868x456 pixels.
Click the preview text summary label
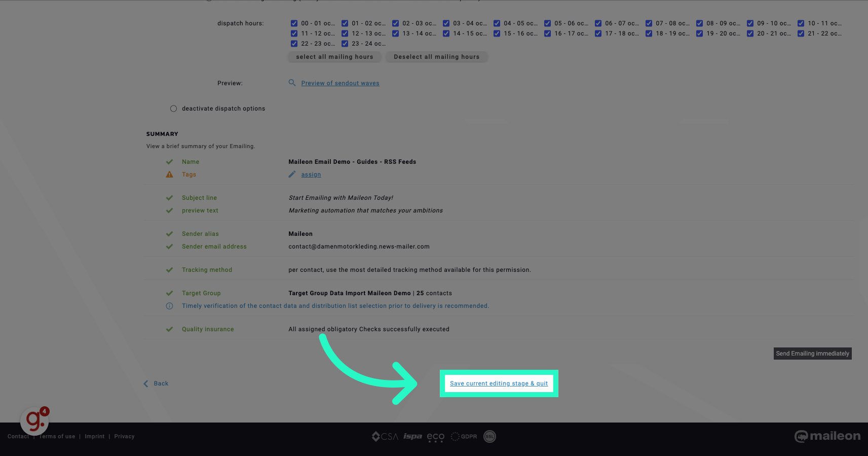(200, 211)
